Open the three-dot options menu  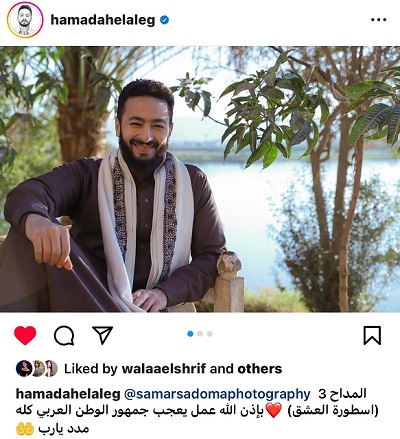[x=379, y=20]
